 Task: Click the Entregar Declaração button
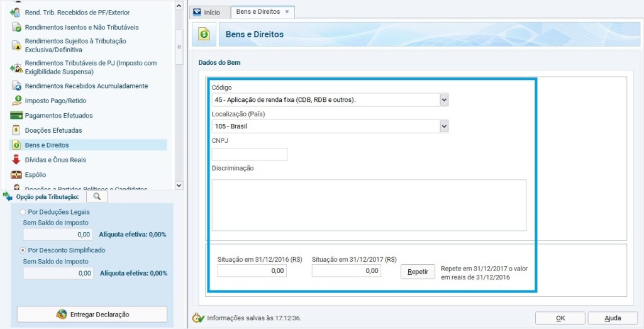92,314
